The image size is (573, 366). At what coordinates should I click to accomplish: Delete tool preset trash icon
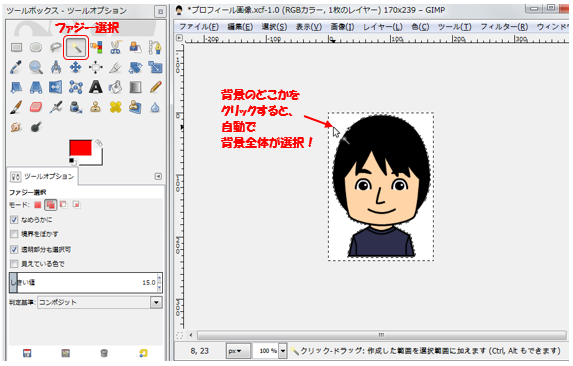pos(104,353)
